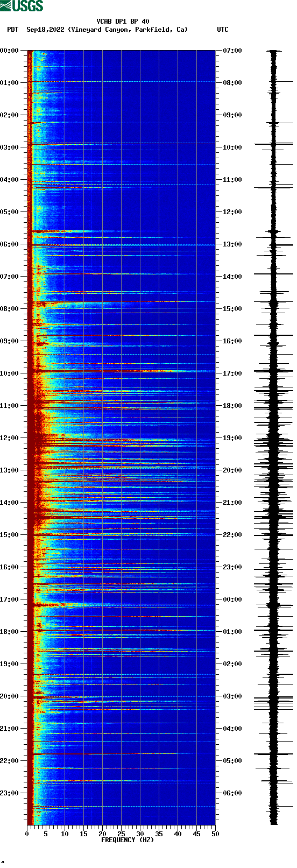Image resolution: width=297 pixels, height=868 pixels.
Task: Click the seismogram waveform trace near 17:00 UTC
Action: 274,371
